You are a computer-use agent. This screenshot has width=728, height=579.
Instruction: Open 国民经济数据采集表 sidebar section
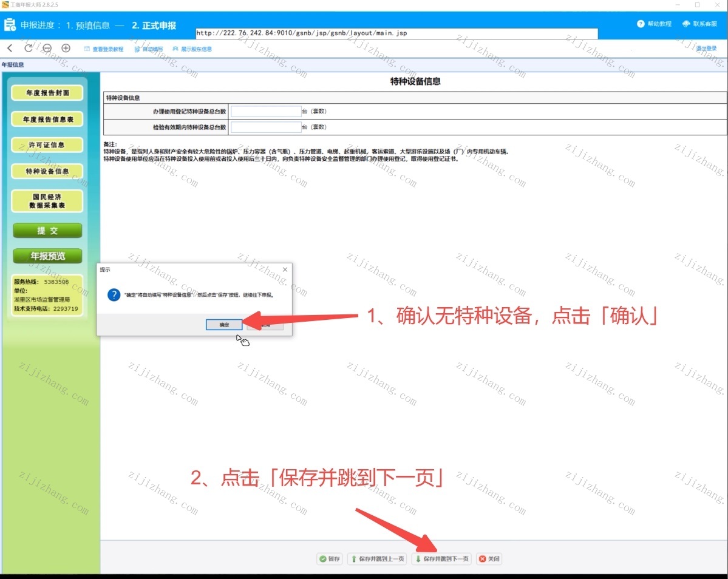coord(47,201)
